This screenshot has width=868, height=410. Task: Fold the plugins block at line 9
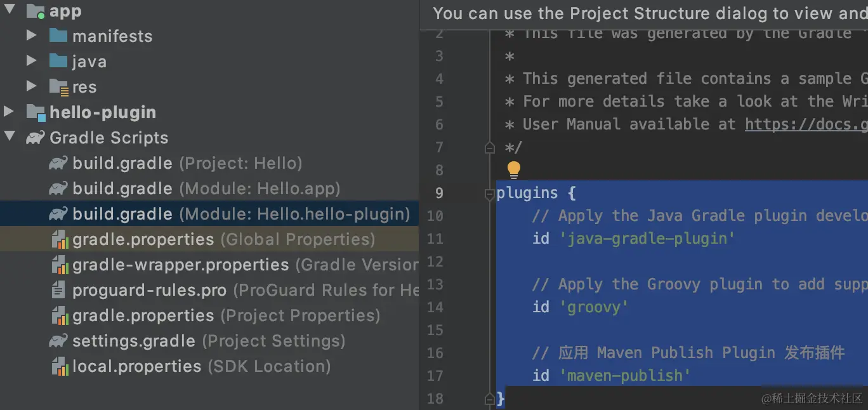[x=489, y=194]
